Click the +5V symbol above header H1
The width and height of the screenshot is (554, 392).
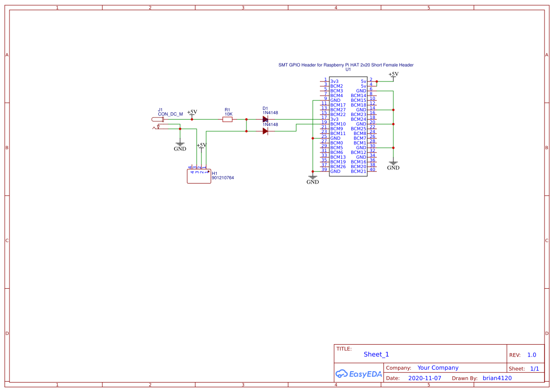[x=201, y=147]
